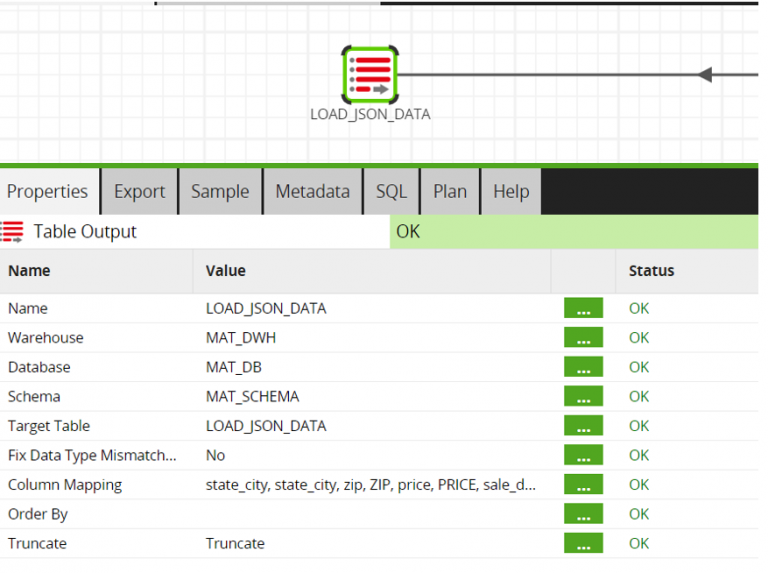Open Order By property editor
Image resolution: width=768 pixels, height=573 pixels.
click(x=583, y=514)
